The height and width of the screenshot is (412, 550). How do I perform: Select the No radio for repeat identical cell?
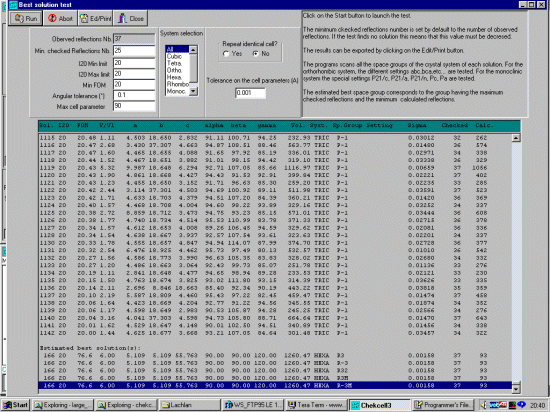point(256,54)
